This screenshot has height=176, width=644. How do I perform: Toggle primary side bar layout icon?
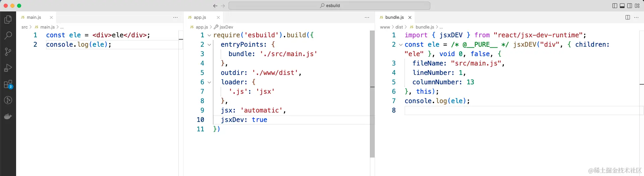tap(615, 6)
